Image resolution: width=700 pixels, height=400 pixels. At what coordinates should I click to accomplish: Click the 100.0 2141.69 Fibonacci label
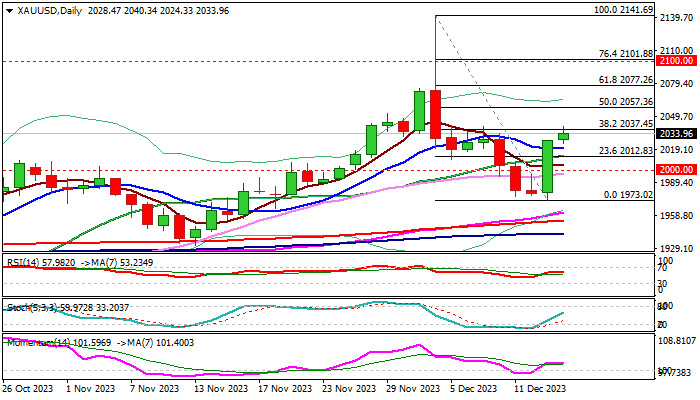(x=623, y=10)
